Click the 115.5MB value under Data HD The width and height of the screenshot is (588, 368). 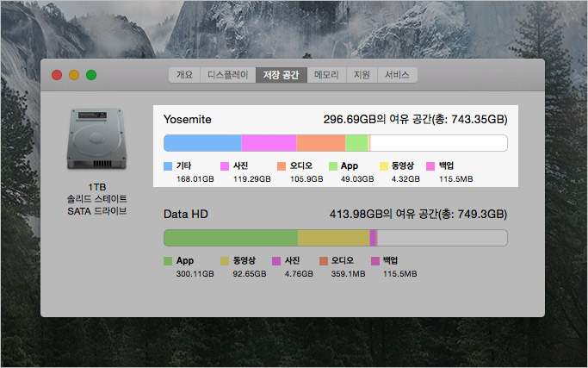point(399,274)
